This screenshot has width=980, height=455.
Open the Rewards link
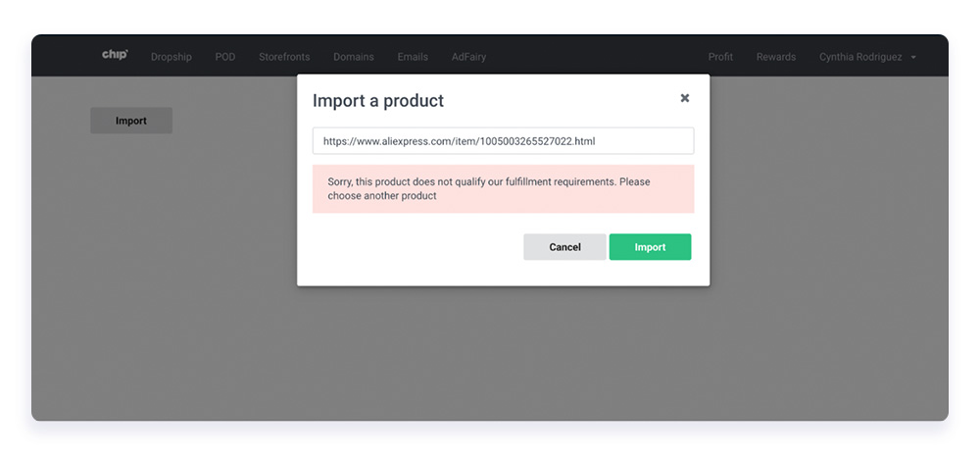click(x=776, y=57)
